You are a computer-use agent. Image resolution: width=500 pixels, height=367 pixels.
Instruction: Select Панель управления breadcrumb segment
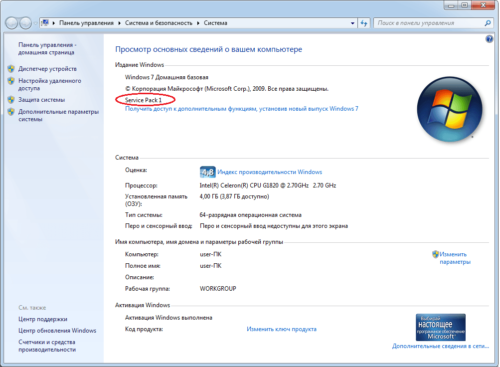point(86,23)
